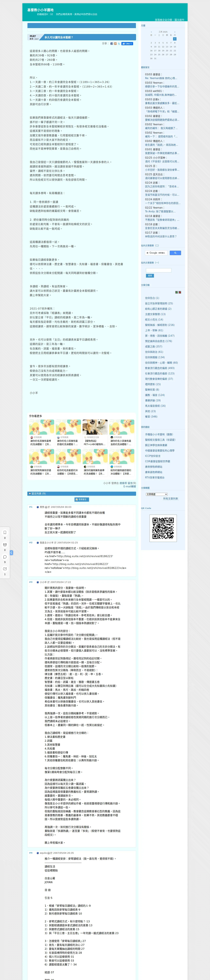The image size is (210, 980).
Task: Open category 成聖之路 (357)
Action: [154, 347]
